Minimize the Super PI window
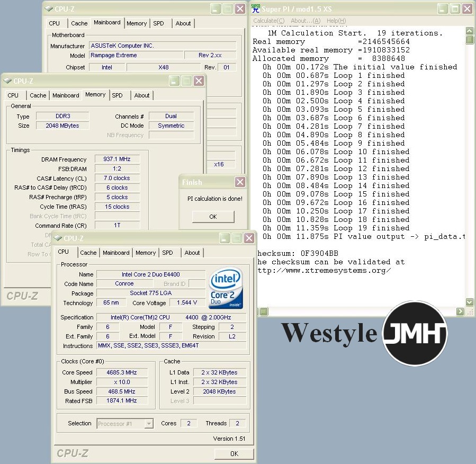476x464 pixels. [442, 9]
